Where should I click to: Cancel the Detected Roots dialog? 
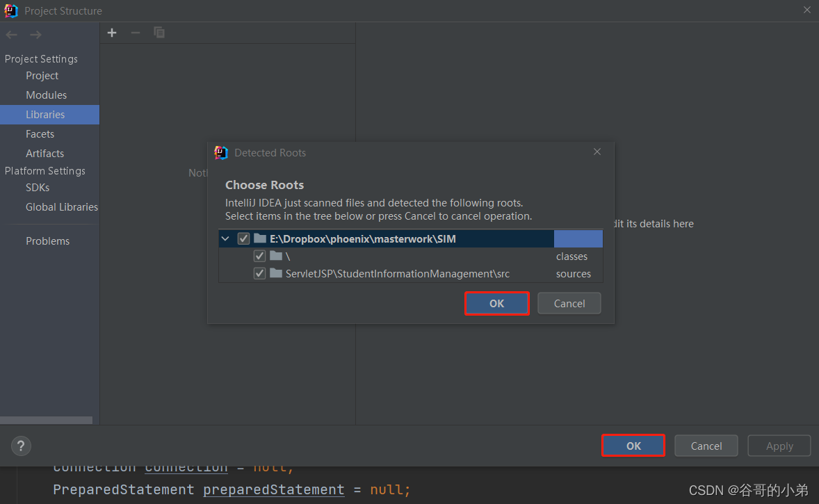point(569,304)
